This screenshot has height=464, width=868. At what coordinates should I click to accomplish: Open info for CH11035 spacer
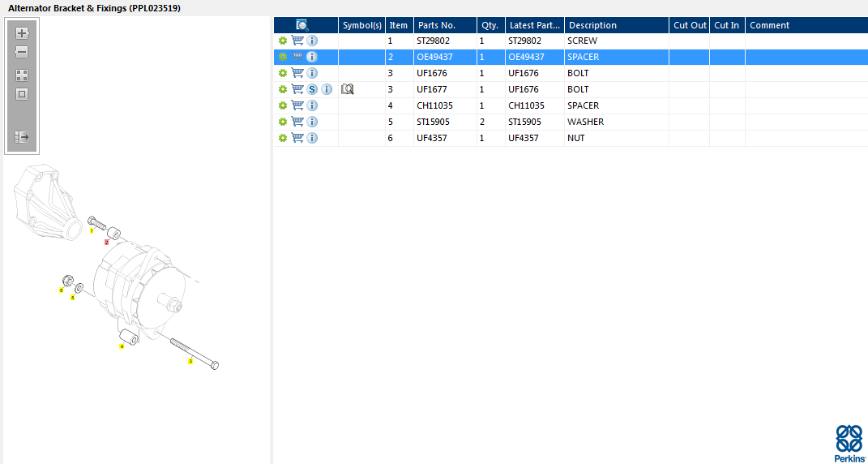coord(312,105)
